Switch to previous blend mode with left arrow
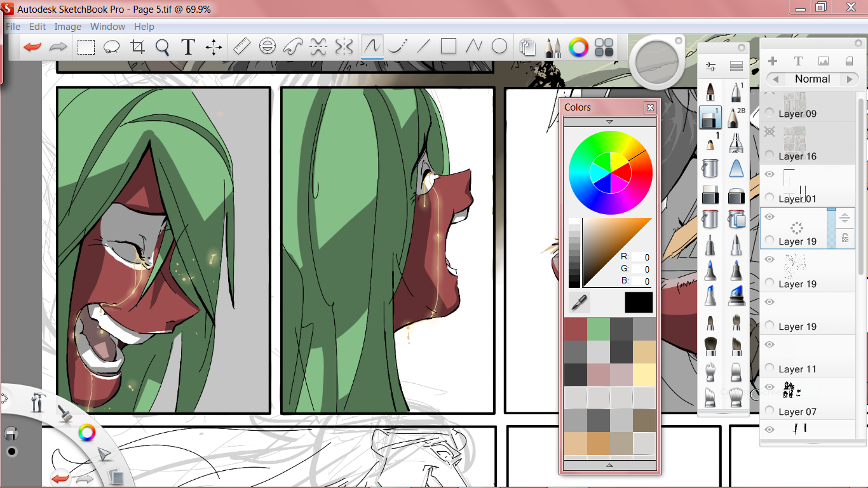The image size is (868, 488). [775, 79]
